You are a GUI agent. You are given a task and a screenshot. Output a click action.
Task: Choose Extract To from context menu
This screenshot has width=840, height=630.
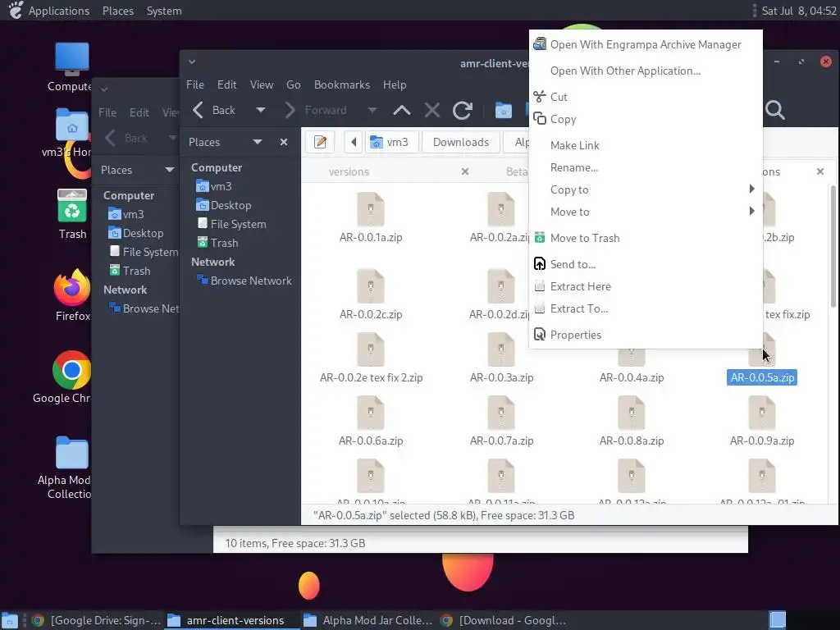tap(645, 308)
